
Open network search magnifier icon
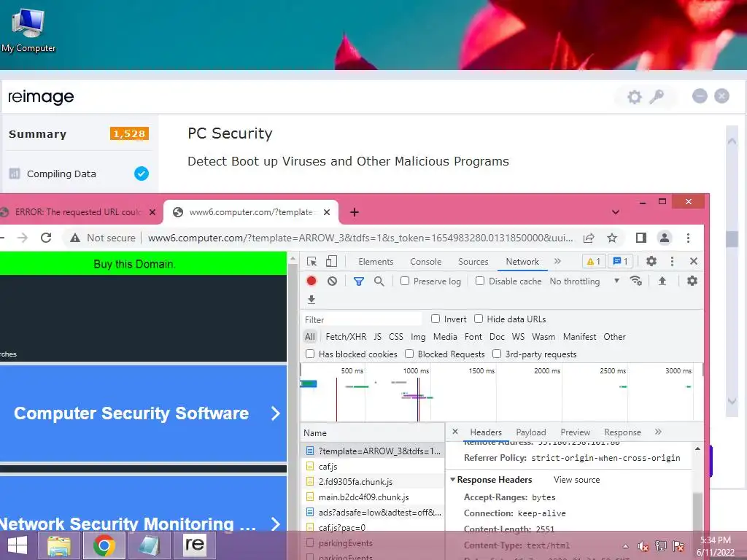[x=379, y=281]
